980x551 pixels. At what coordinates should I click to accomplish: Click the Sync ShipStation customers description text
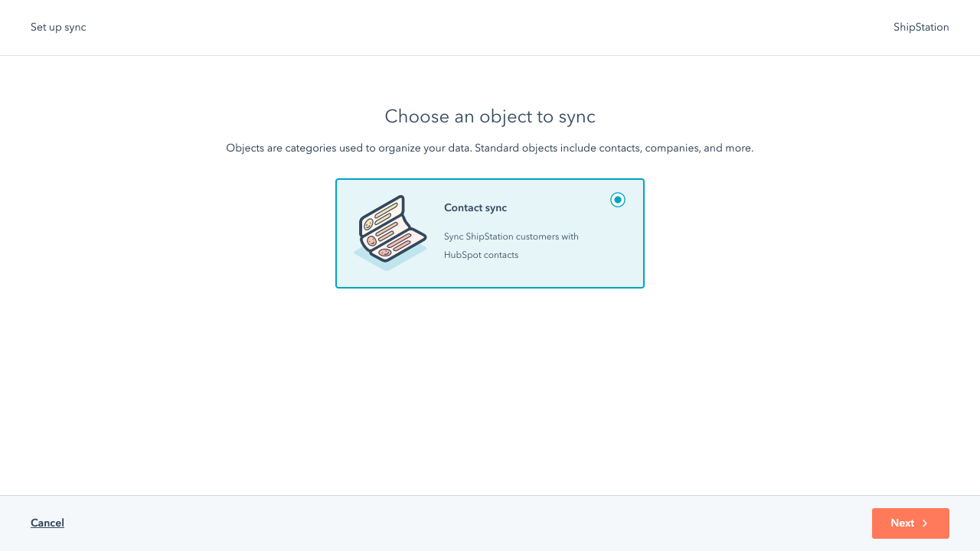pyautogui.click(x=511, y=245)
